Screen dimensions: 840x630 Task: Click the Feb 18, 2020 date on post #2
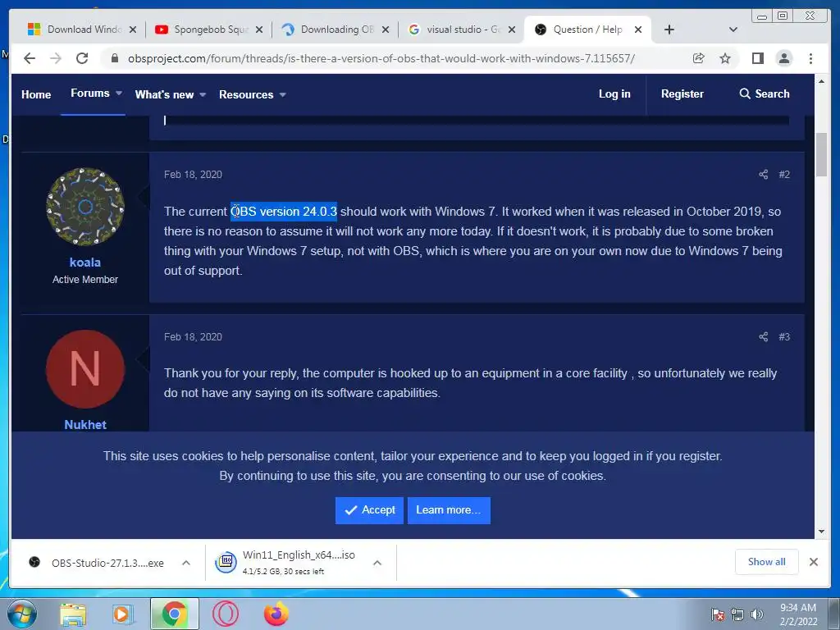coord(193,175)
